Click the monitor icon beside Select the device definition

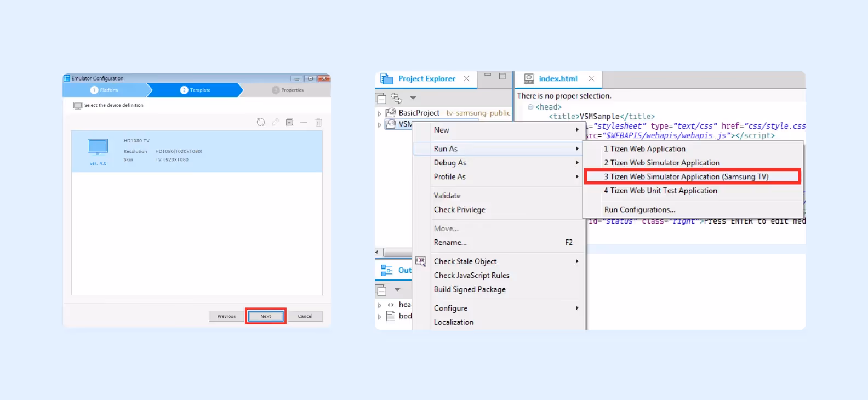tap(78, 105)
